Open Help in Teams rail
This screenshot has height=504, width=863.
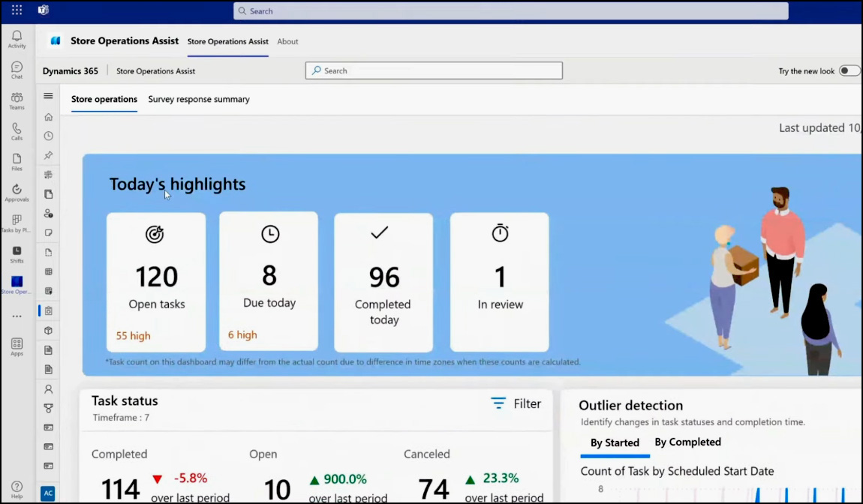[17, 489]
